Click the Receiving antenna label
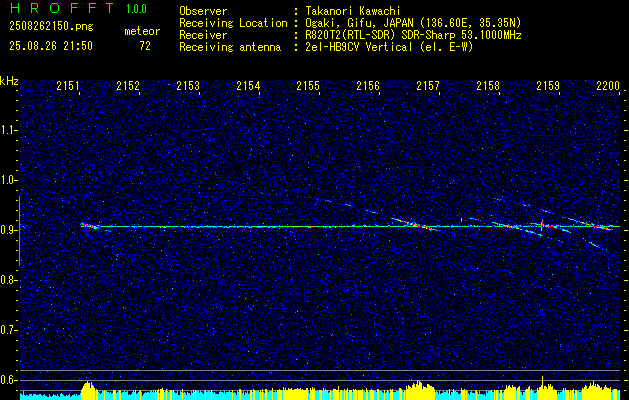The height and width of the screenshot is (400, 629). [x=230, y=47]
